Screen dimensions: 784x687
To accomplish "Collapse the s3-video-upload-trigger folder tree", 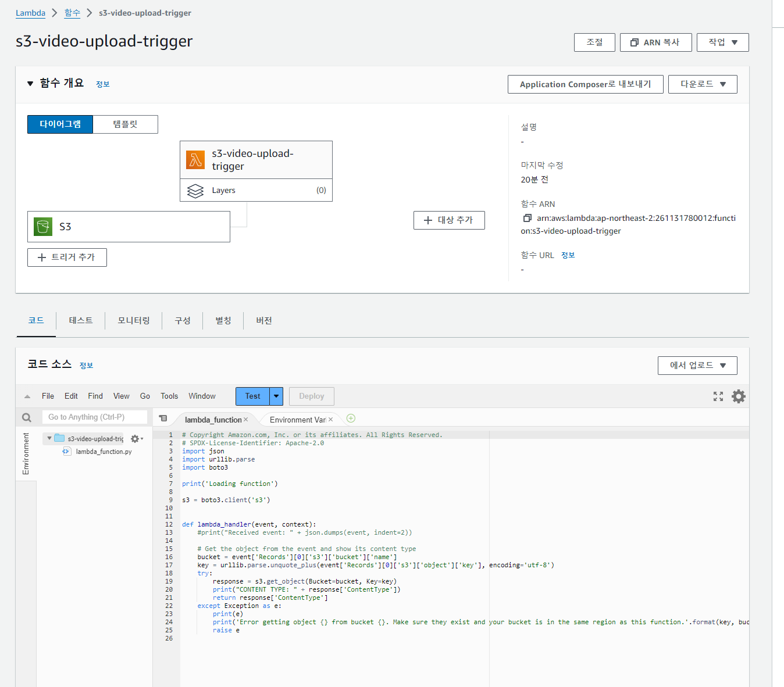I will point(49,438).
